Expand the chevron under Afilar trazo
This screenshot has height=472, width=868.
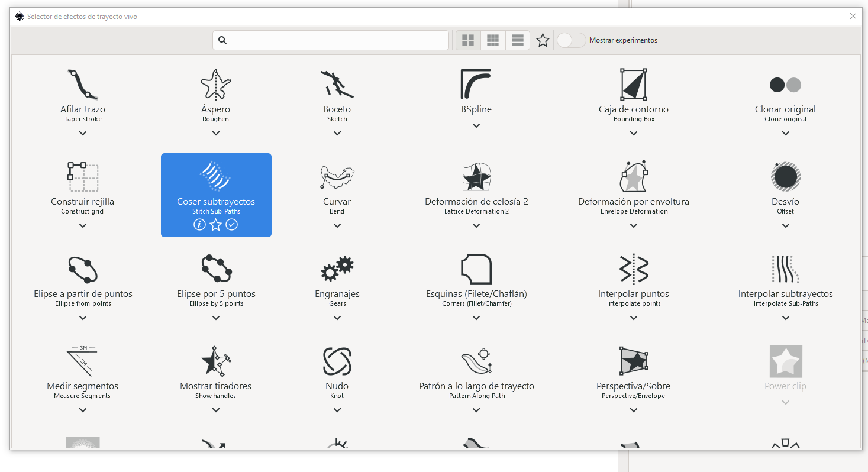83,133
